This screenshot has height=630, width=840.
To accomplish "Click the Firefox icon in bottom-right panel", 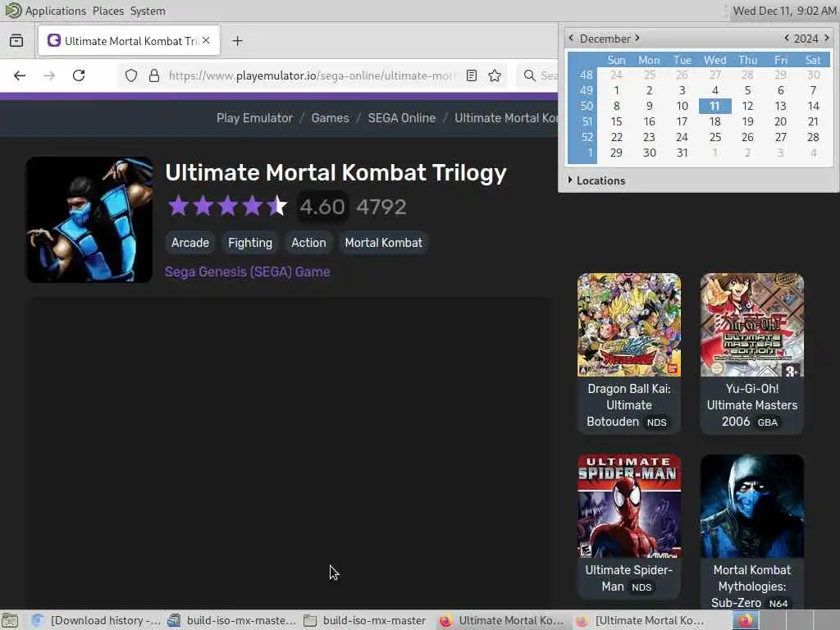I will 746,620.
